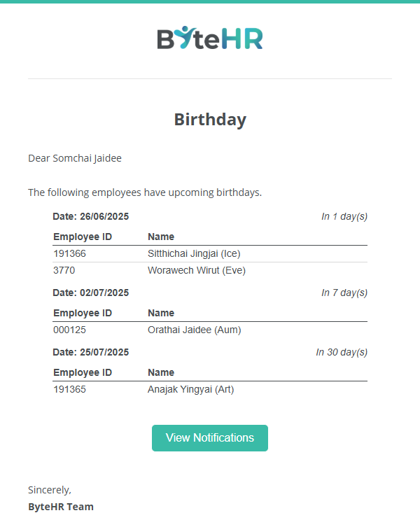
Task: Click the In 30 day(s) label
Action: click(342, 352)
